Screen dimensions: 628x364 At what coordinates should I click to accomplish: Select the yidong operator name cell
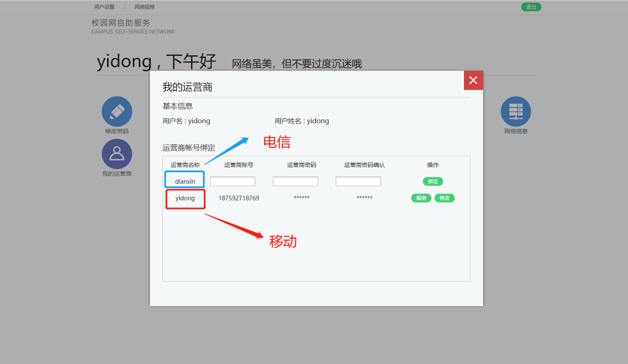point(185,198)
